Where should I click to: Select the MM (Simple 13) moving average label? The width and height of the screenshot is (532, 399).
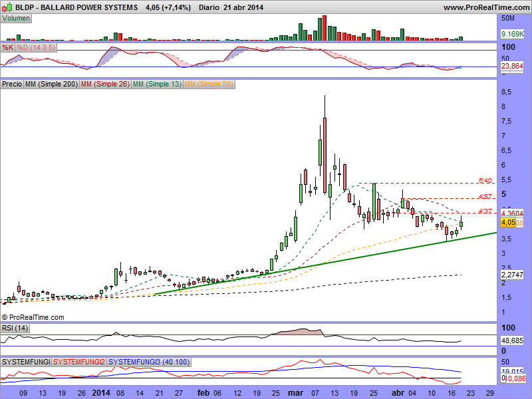157,84
